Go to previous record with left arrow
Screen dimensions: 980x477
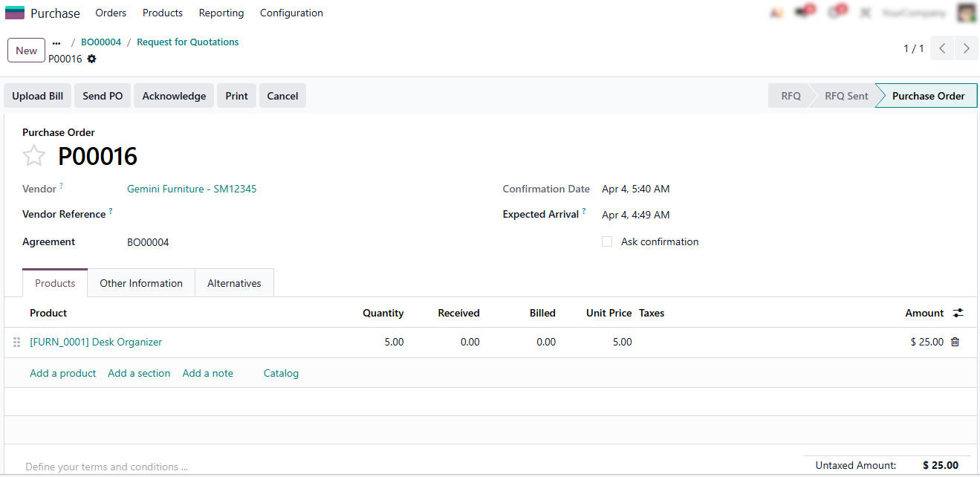coord(942,49)
